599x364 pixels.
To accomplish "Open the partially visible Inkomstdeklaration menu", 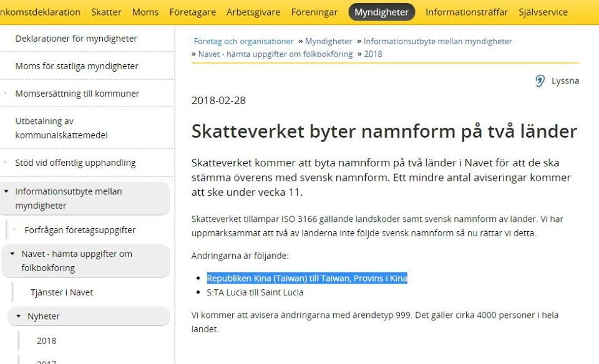I will [40, 12].
